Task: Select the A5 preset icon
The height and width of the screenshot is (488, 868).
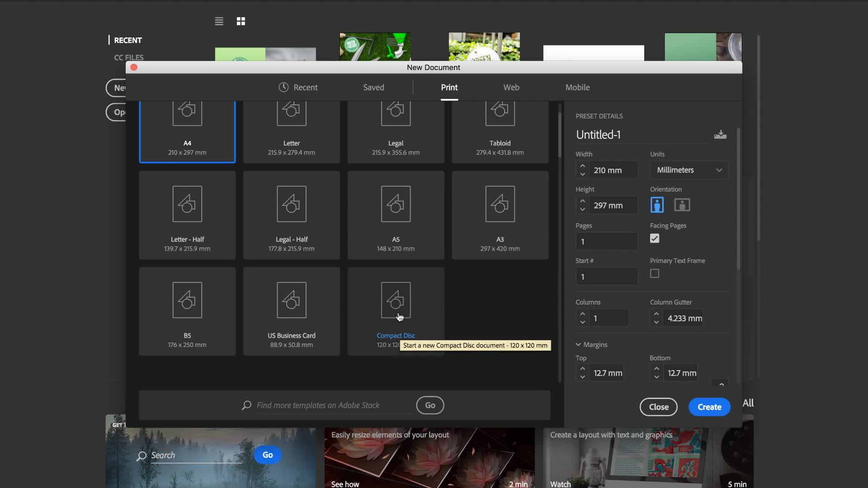Action: [396, 204]
